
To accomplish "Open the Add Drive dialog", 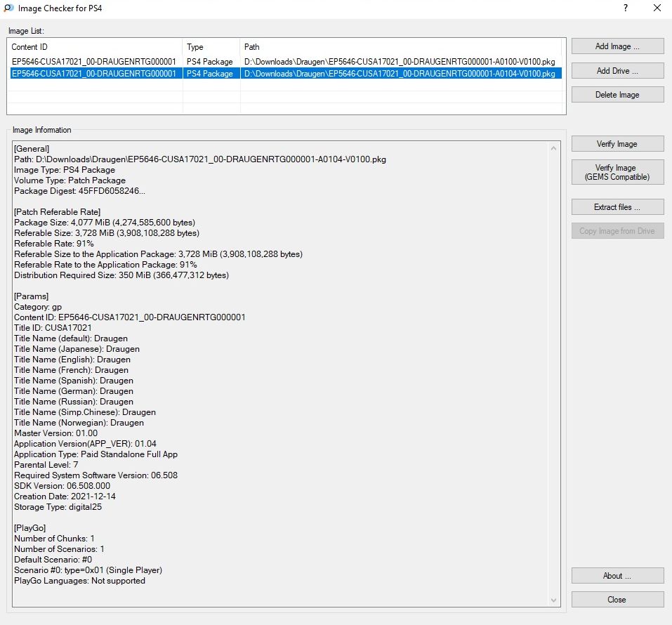I will point(617,71).
